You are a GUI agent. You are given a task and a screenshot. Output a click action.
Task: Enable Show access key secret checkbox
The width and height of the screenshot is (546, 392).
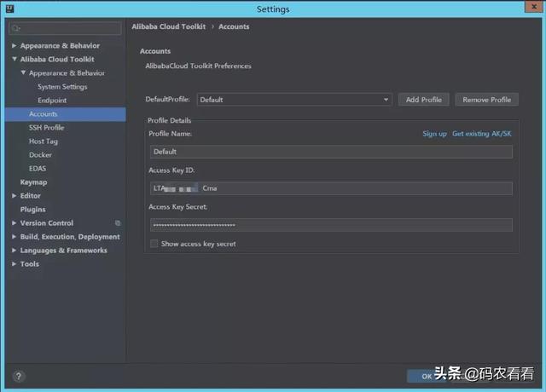pos(154,244)
